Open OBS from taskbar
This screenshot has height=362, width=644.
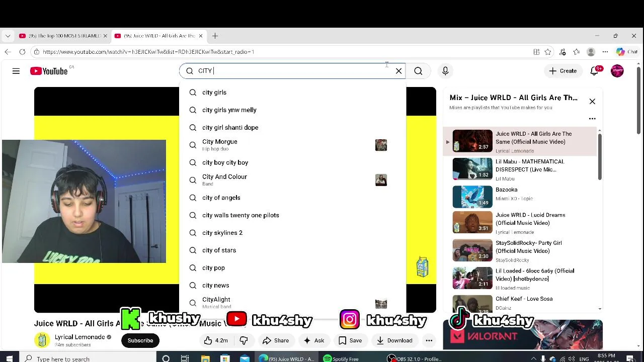[x=415, y=358]
